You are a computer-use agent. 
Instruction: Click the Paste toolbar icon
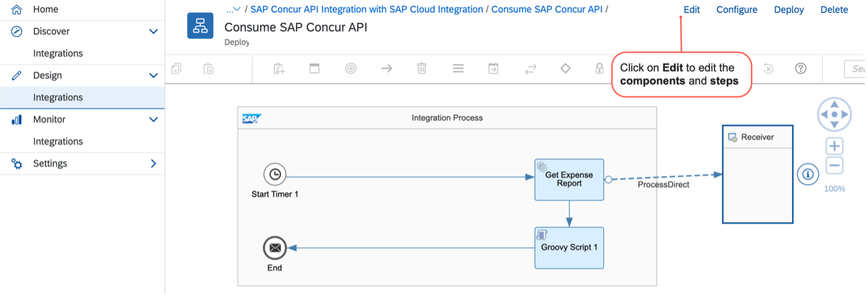click(x=209, y=68)
